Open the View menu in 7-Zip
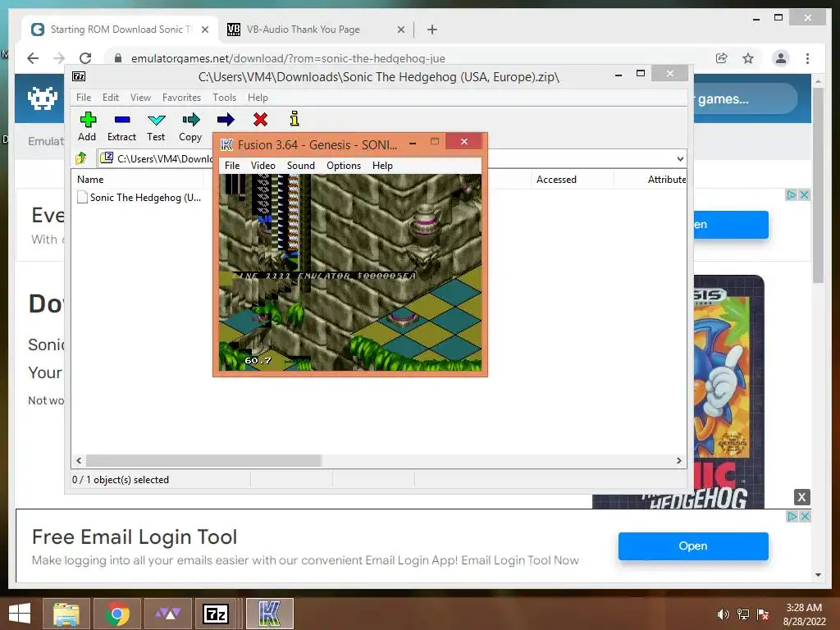 tap(140, 98)
